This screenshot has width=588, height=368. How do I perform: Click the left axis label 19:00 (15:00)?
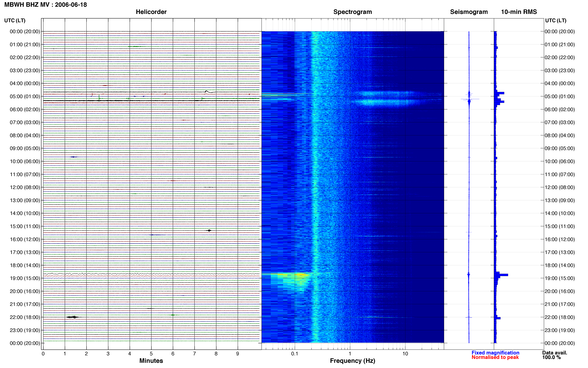coord(25,278)
